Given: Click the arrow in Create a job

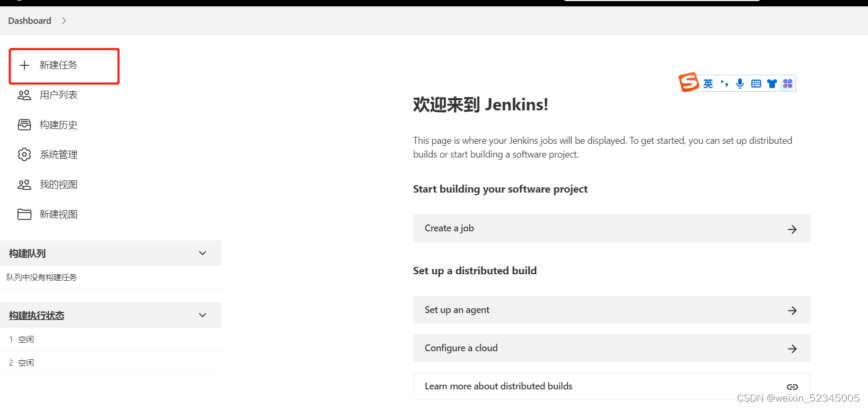Looking at the screenshot, I should pyautogui.click(x=792, y=229).
